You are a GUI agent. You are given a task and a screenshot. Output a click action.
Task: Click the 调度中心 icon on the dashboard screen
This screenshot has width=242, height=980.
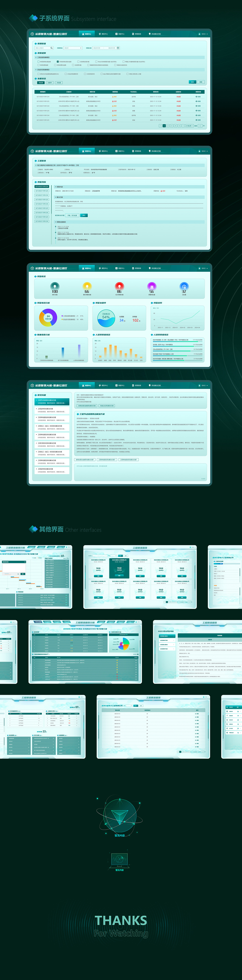click(116, 268)
